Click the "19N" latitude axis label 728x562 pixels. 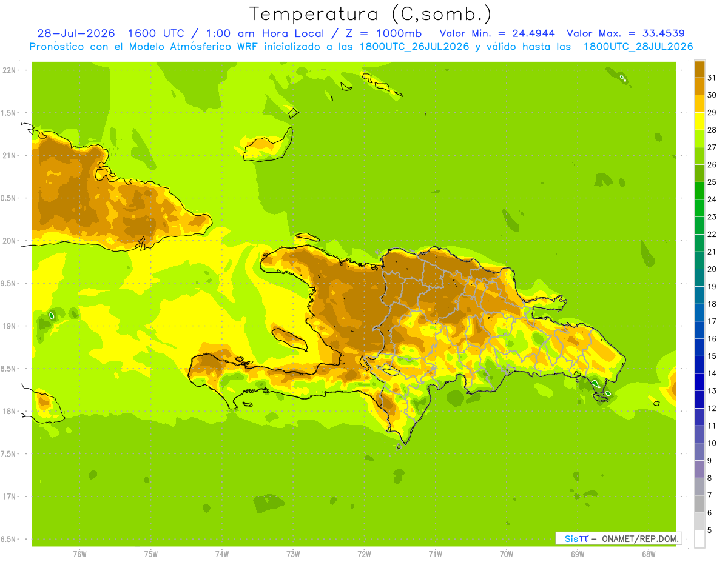pos(9,326)
